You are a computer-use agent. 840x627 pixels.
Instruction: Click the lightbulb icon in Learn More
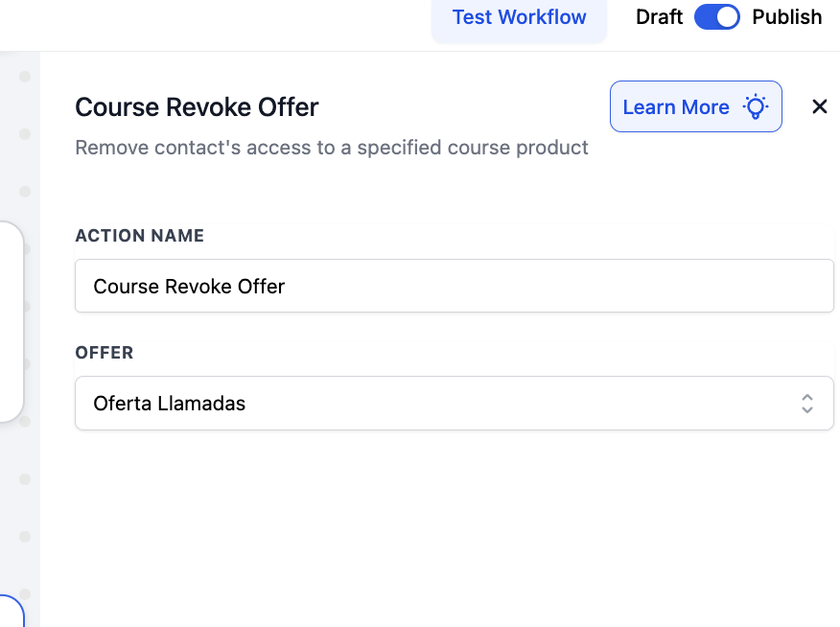(756, 106)
